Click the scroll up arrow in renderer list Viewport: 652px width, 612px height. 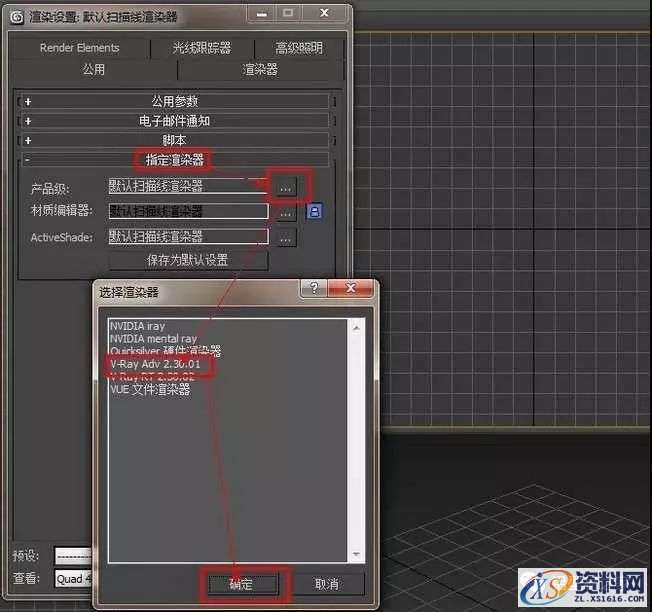(356, 328)
